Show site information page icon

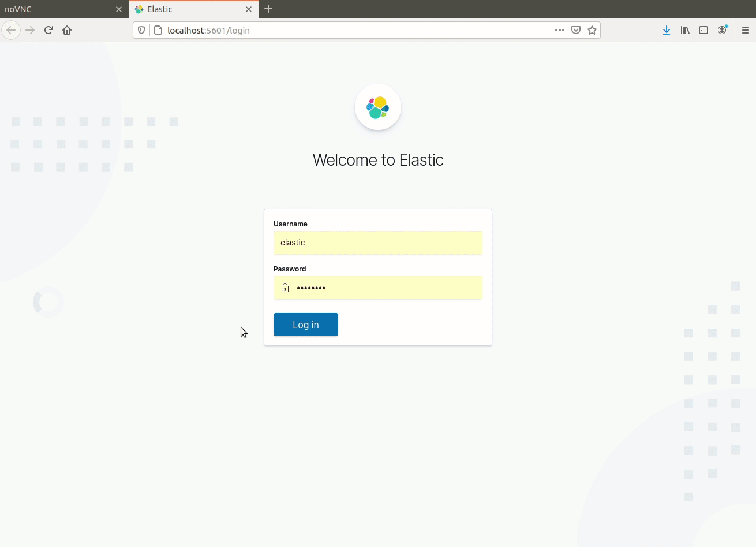[x=158, y=30]
